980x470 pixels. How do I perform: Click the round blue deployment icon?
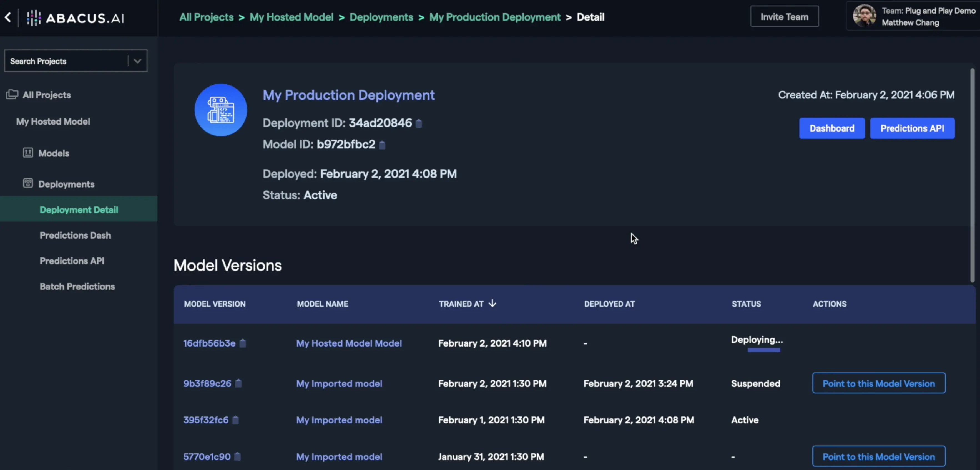pyautogui.click(x=221, y=110)
